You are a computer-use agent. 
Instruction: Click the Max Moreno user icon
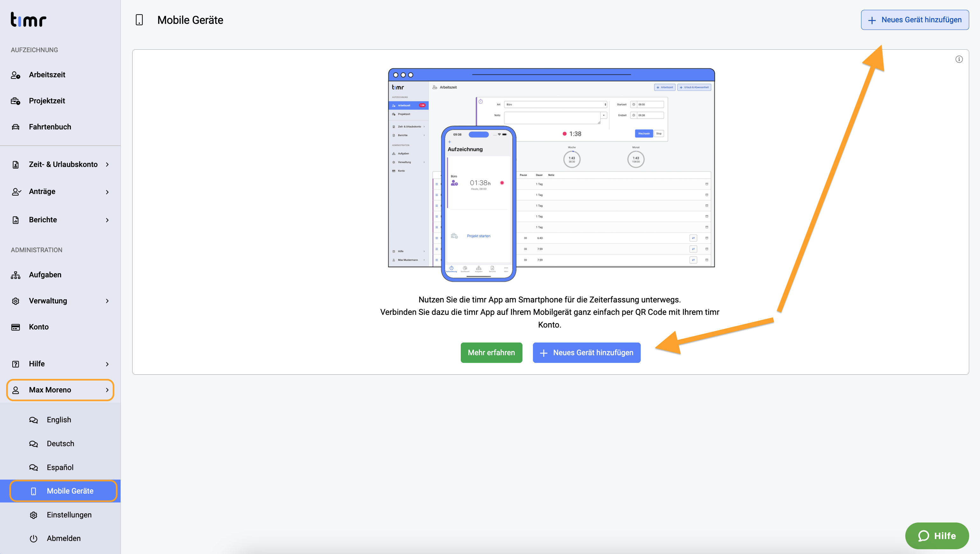click(16, 390)
